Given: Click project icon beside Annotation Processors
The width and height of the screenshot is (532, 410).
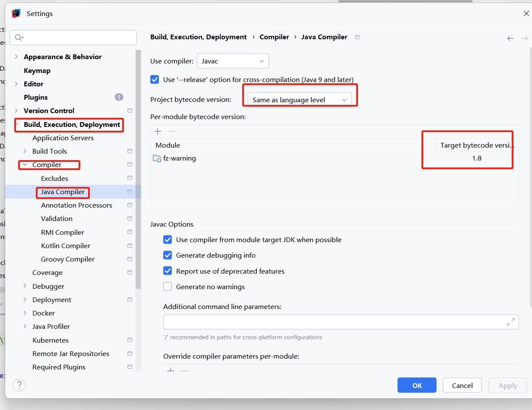Looking at the screenshot, I should pos(130,205).
